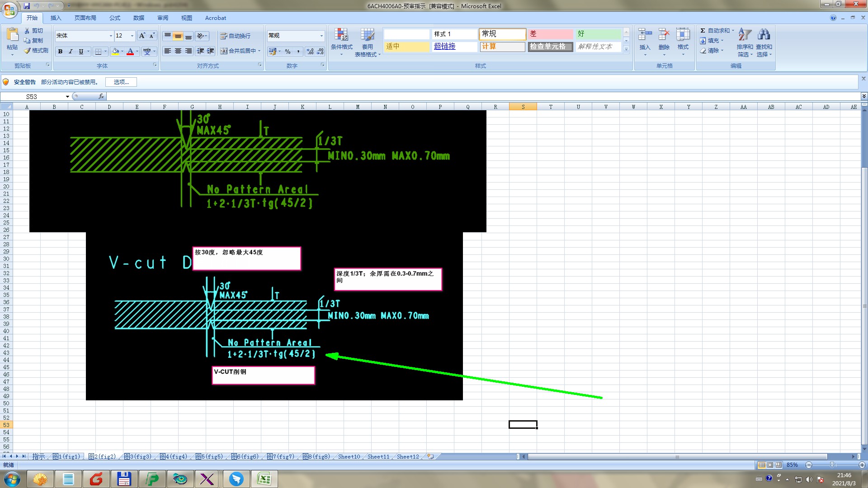868x488 pixels.
Task: Open the font name dropdown
Action: tap(111, 36)
